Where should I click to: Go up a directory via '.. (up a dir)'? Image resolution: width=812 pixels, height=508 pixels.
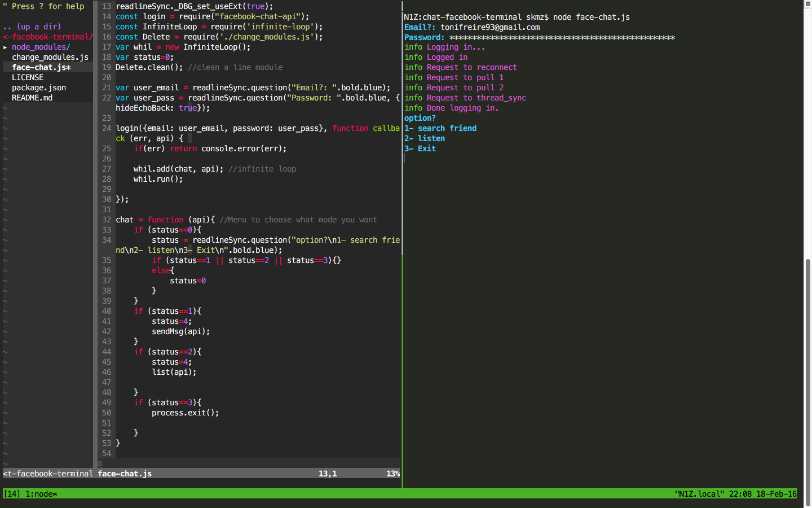(32, 27)
